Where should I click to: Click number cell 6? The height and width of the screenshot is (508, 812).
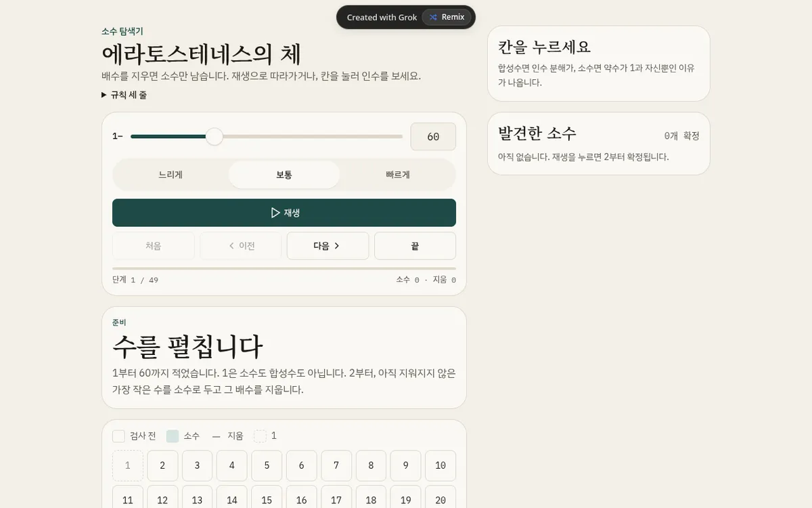point(302,465)
